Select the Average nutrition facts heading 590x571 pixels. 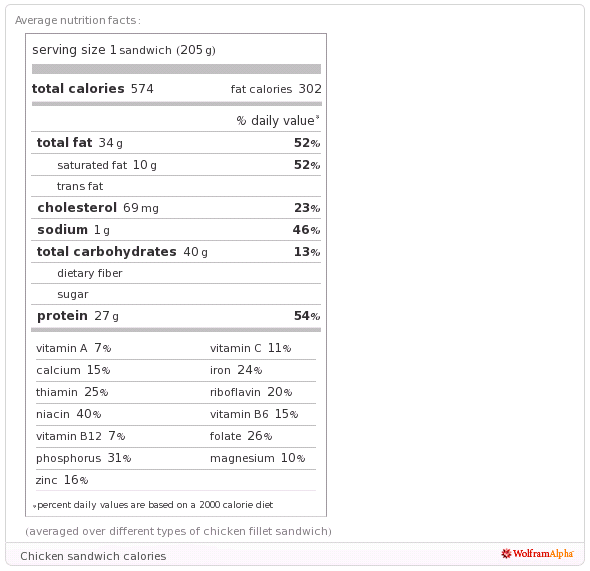[78, 20]
